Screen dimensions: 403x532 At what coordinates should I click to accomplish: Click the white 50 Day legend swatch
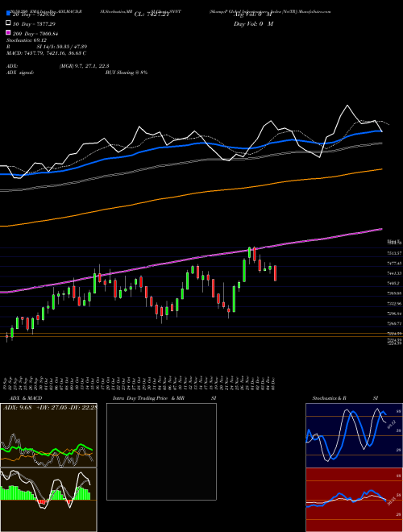(8, 23)
